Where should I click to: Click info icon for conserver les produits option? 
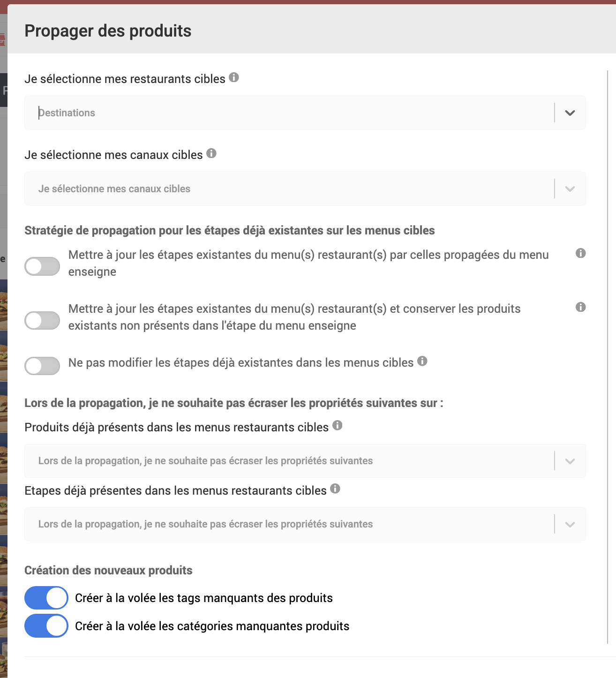coord(580,307)
